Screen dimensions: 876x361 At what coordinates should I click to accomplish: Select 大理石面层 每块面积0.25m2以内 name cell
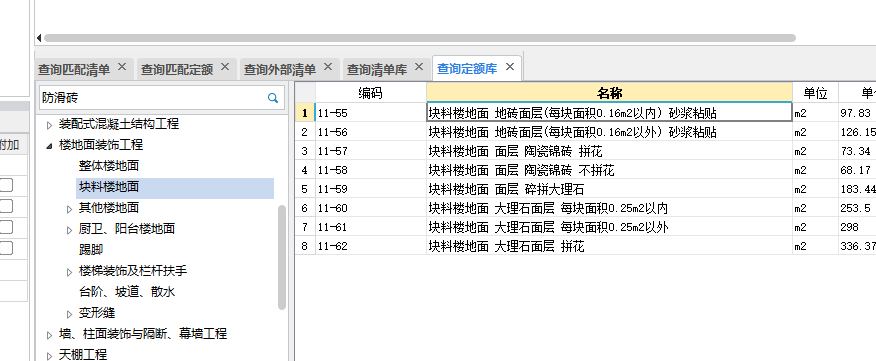point(610,208)
